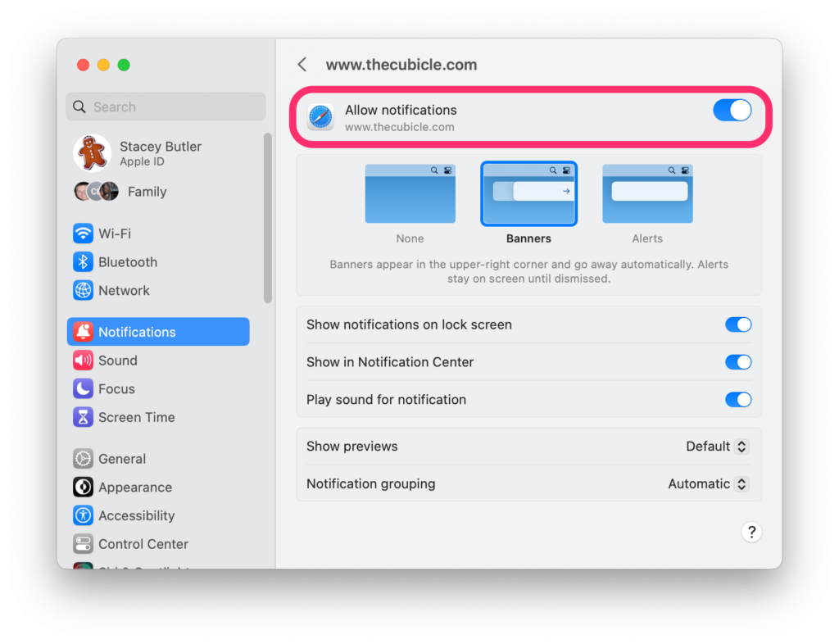839x644 pixels.
Task: Close the window with red button
Action: point(83,66)
